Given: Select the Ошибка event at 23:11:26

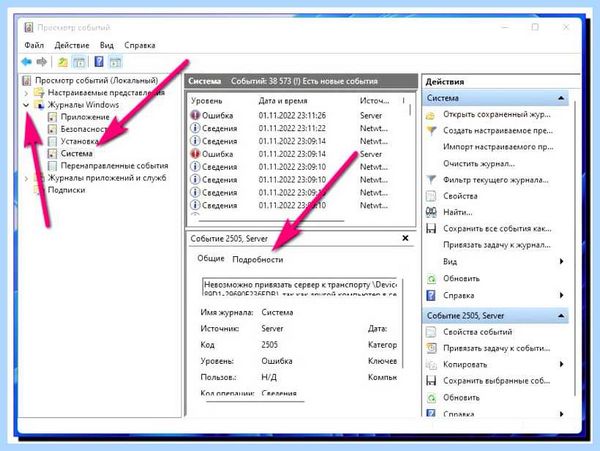Looking at the screenshot, I should [299, 116].
